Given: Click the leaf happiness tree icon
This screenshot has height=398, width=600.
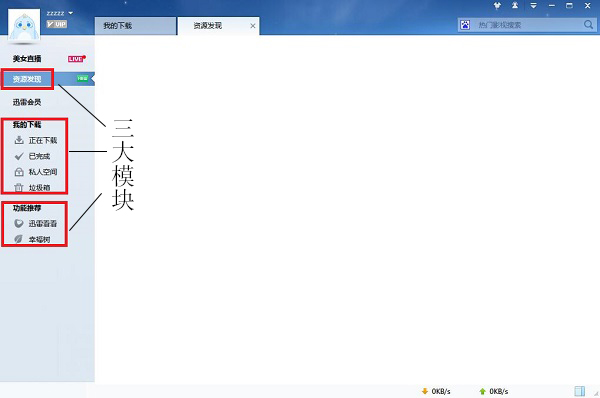Looking at the screenshot, I should tap(18, 239).
